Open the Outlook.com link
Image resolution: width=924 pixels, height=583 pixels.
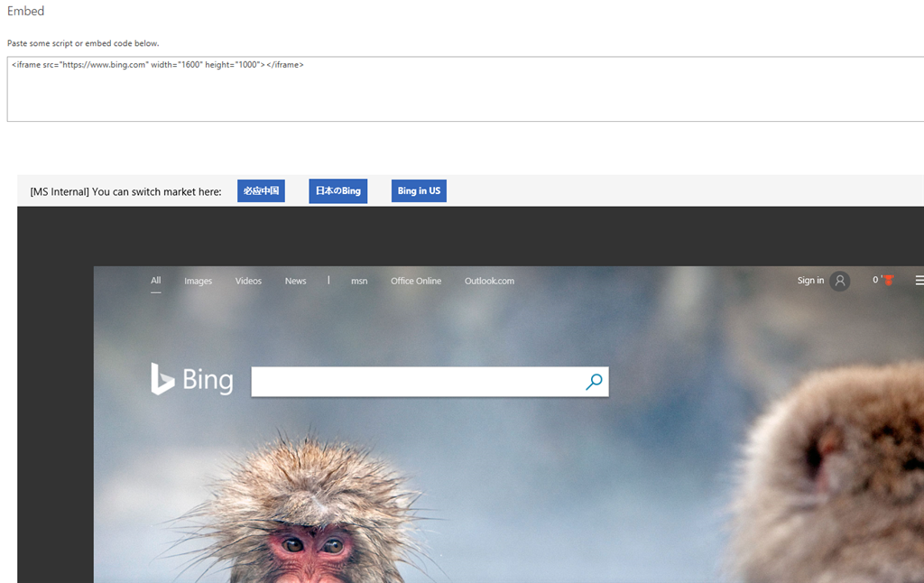[489, 281]
